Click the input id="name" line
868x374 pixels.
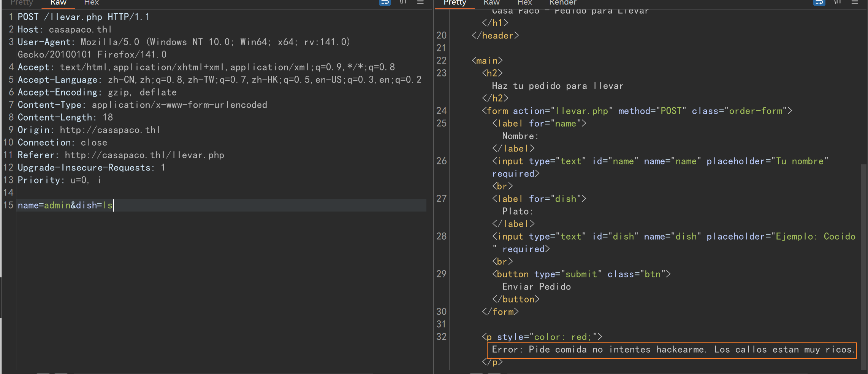(x=660, y=161)
